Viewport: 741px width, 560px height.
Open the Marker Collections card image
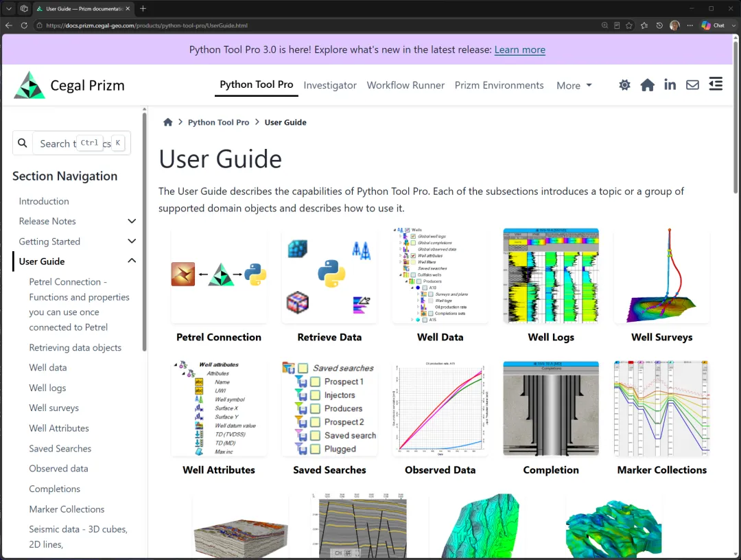click(661, 408)
